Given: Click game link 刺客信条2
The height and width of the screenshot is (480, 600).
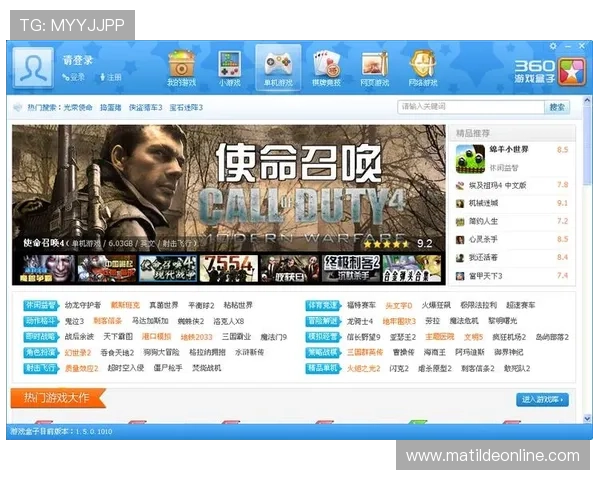Looking at the screenshot, I should click(x=478, y=369).
